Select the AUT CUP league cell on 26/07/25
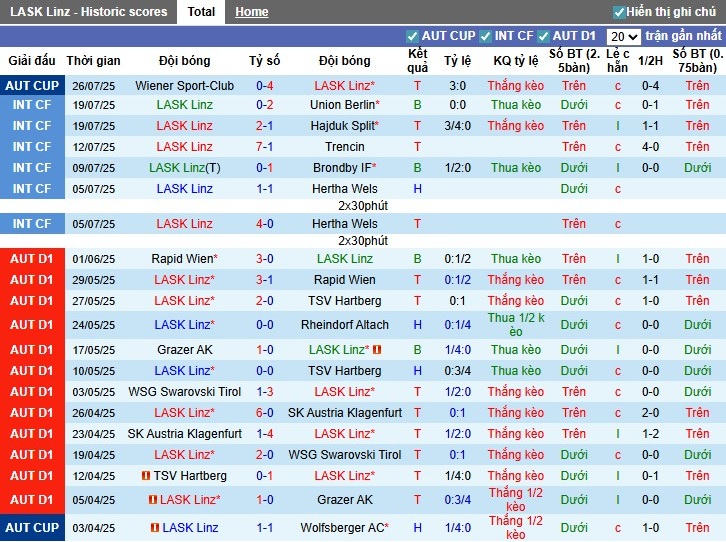 pos(32,86)
